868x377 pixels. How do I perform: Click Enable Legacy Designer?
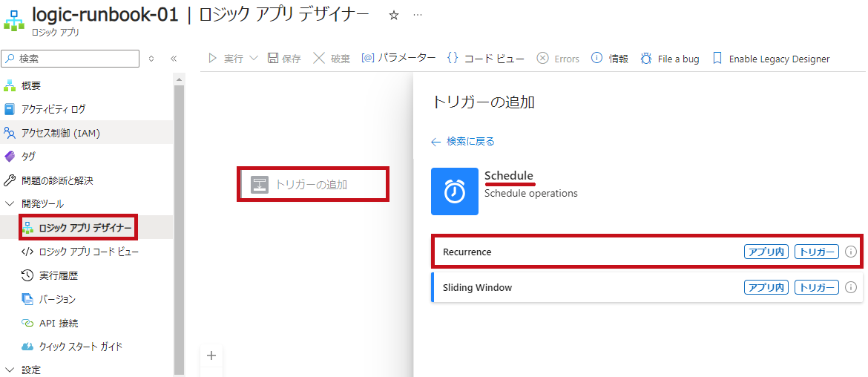coord(771,59)
